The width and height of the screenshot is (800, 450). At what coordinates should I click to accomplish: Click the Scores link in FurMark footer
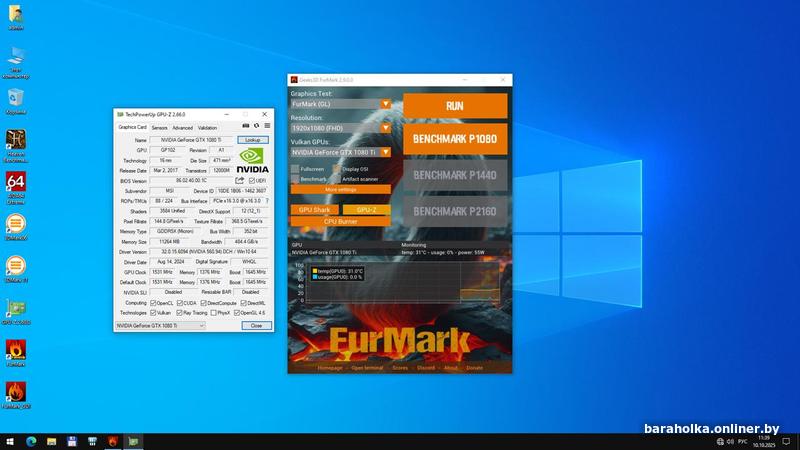tap(400, 368)
